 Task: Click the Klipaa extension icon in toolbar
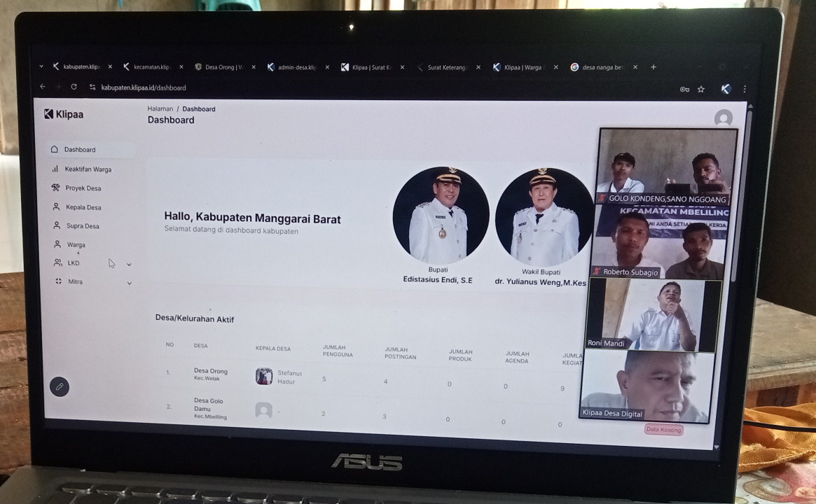coord(726,89)
